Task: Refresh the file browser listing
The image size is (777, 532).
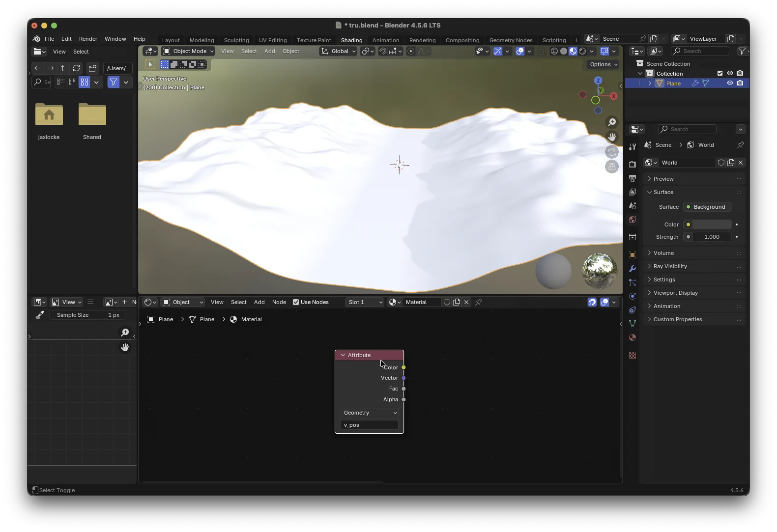Action: coord(76,68)
